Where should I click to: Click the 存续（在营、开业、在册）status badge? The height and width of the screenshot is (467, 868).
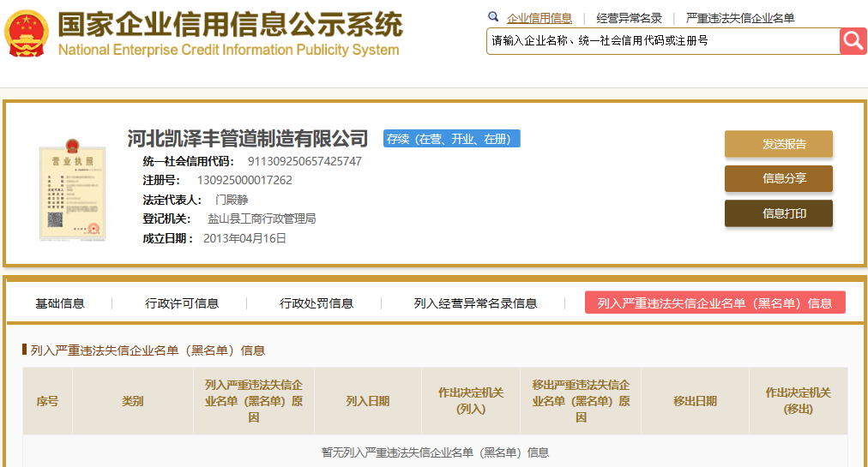pos(452,138)
